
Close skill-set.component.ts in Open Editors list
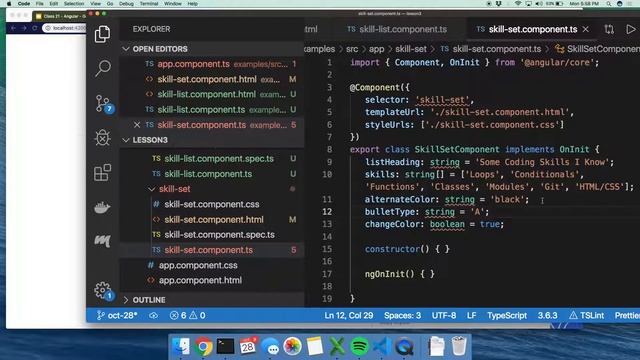coord(137,125)
